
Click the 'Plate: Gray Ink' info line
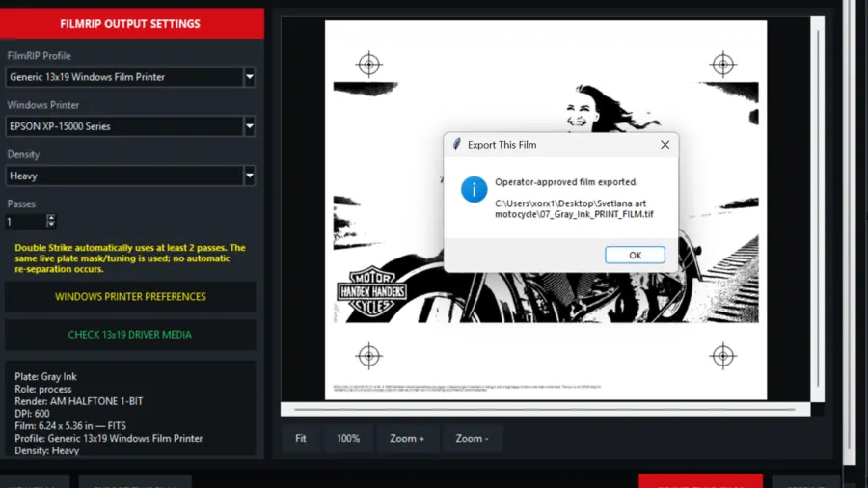[46, 377]
